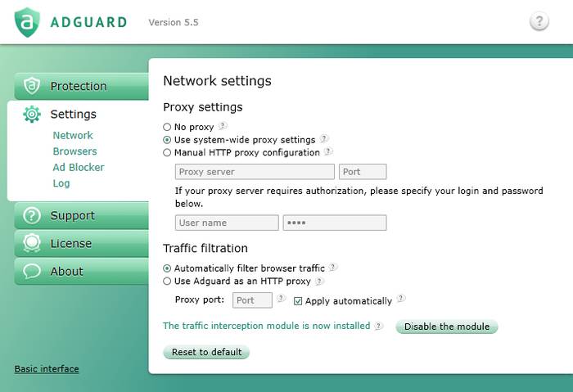Select the No proxy radio button

tap(168, 128)
